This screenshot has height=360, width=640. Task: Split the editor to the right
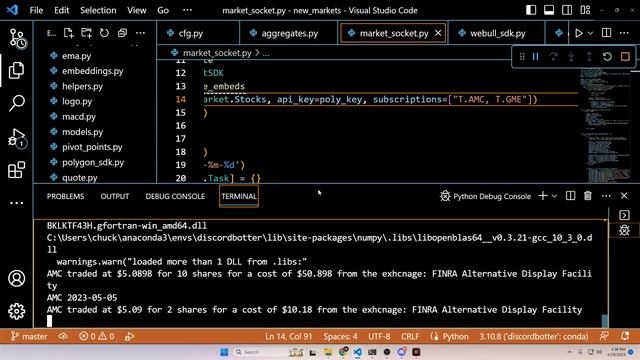click(607, 33)
